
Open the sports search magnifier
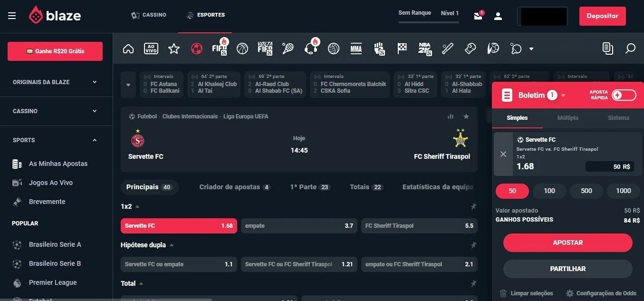click(630, 49)
